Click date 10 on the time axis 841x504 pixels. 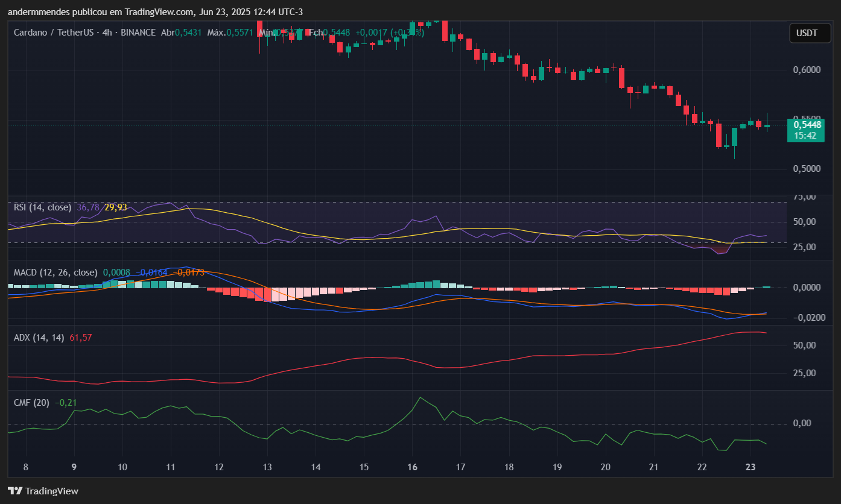click(x=122, y=467)
